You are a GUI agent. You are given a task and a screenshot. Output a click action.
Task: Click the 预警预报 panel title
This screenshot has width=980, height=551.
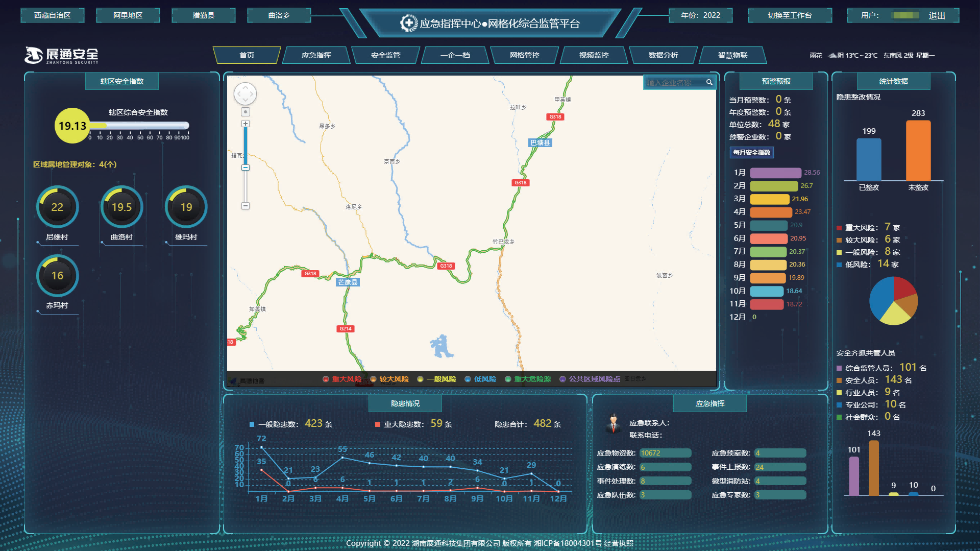(x=776, y=81)
